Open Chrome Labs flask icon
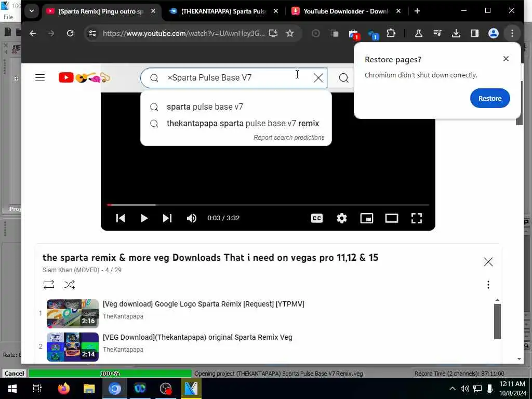This screenshot has width=532, height=399. (418, 33)
